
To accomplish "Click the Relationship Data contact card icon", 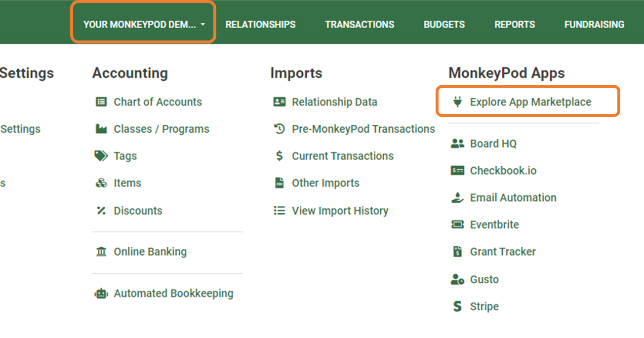I will point(280,102).
